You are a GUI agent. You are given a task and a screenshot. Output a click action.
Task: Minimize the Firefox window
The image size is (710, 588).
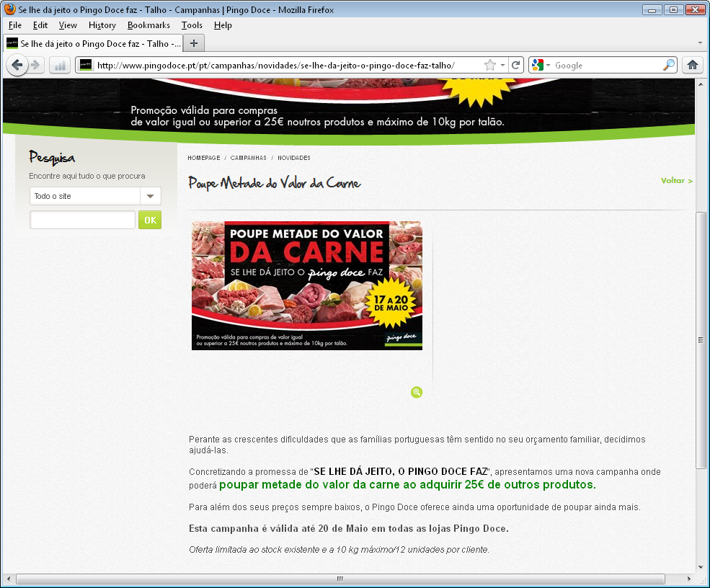pyautogui.click(x=652, y=9)
